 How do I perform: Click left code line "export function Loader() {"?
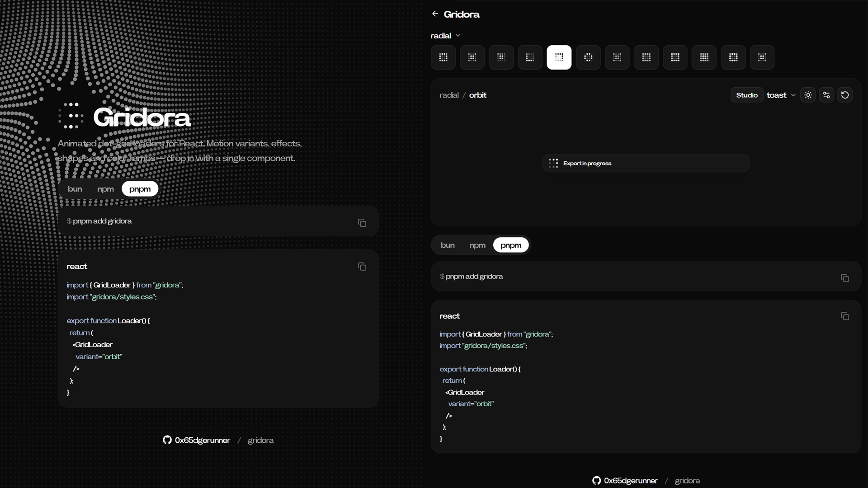click(x=108, y=320)
